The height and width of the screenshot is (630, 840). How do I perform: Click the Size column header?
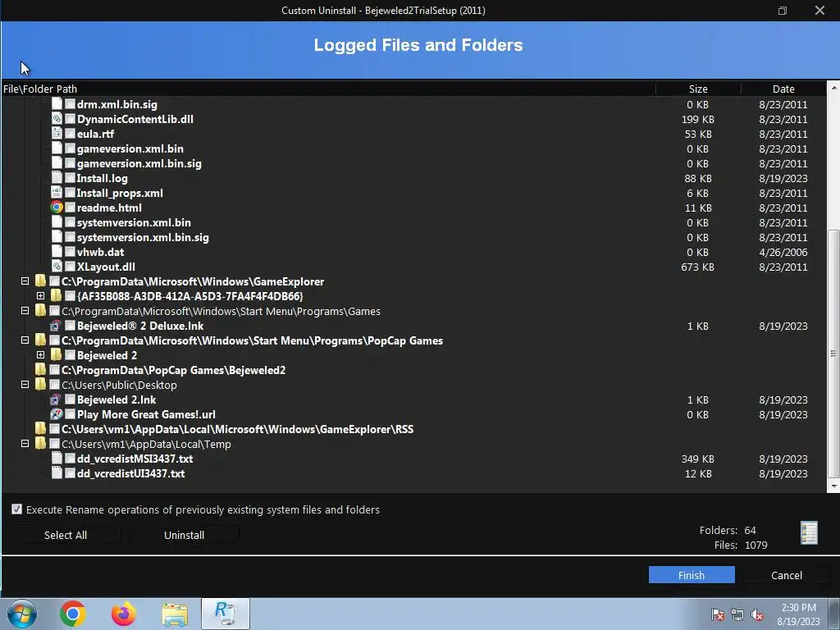(x=698, y=89)
